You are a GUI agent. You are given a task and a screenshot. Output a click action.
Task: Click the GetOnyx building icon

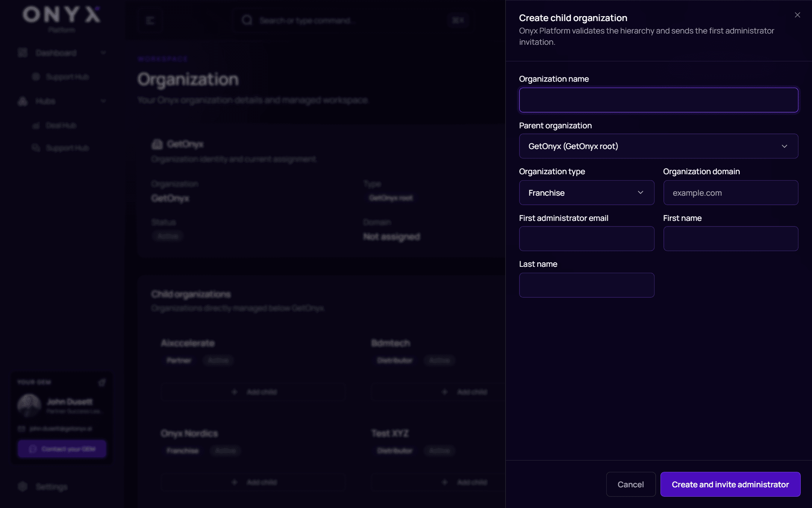coord(157,144)
